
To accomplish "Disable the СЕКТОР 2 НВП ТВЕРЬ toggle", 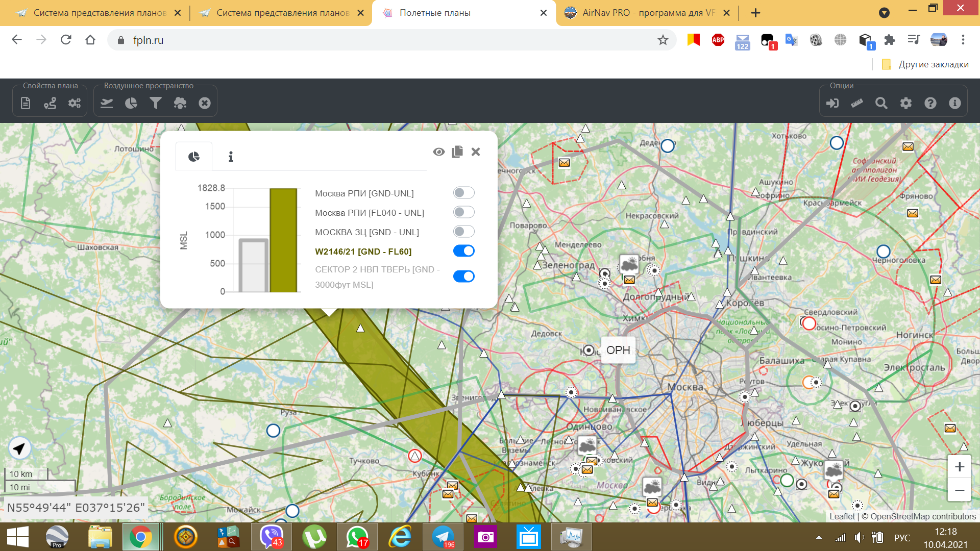I will click(x=463, y=277).
